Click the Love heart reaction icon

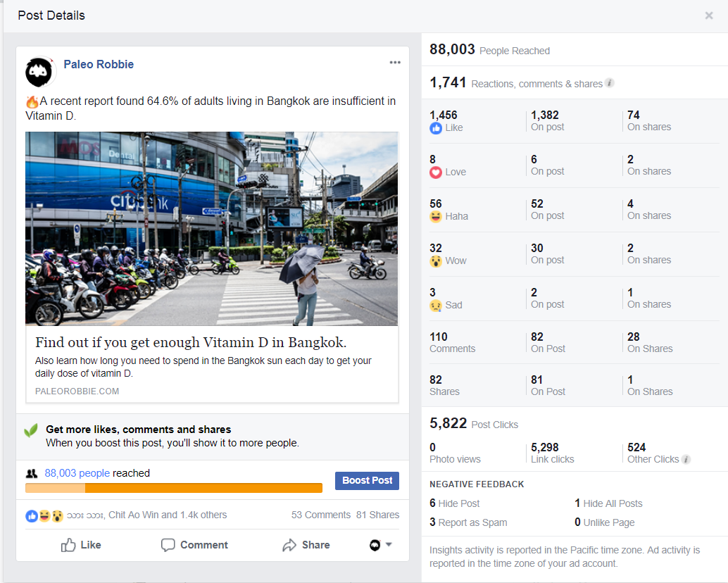click(x=436, y=173)
